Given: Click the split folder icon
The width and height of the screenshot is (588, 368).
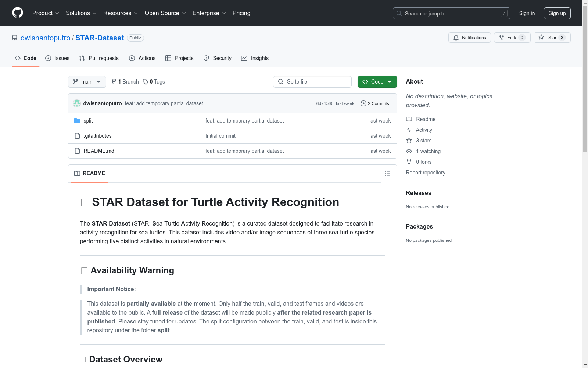Looking at the screenshot, I should coord(77,121).
